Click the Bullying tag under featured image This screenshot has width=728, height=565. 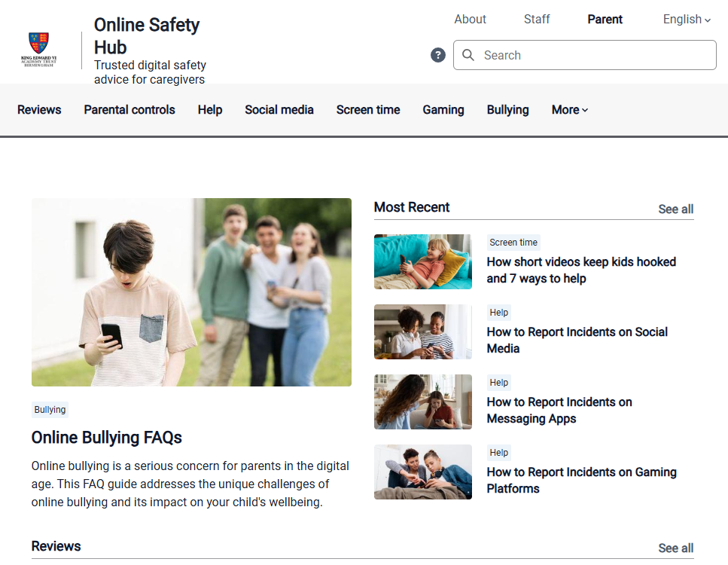click(50, 410)
